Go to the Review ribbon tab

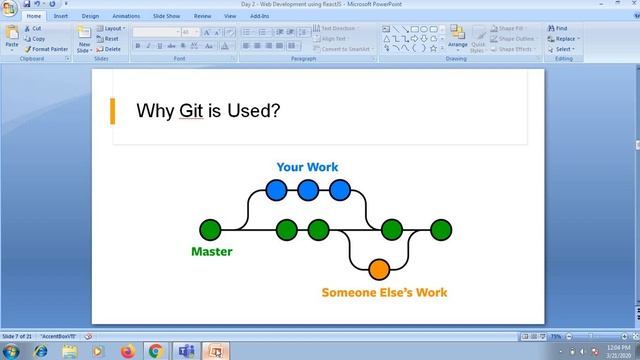click(202, 16)
